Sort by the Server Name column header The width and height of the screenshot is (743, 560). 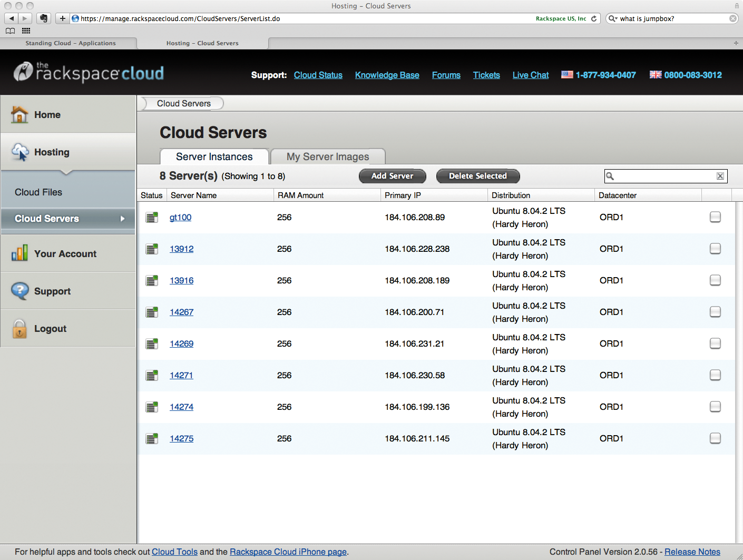220,195
